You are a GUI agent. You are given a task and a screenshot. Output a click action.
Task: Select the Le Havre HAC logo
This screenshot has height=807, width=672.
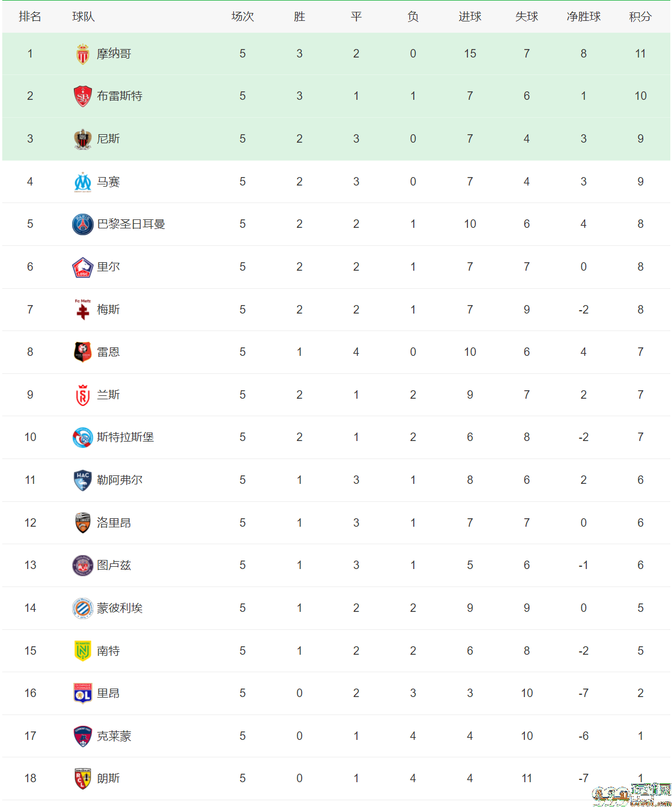tap(83, 480)
